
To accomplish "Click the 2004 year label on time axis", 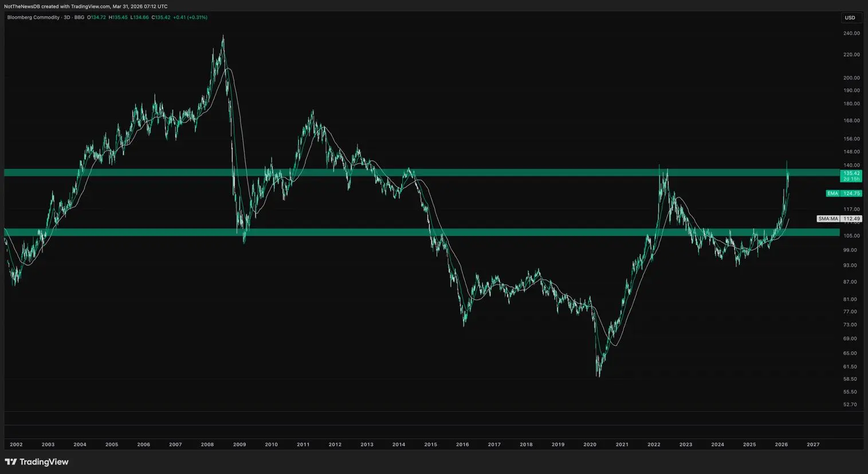I will [80, 445].
